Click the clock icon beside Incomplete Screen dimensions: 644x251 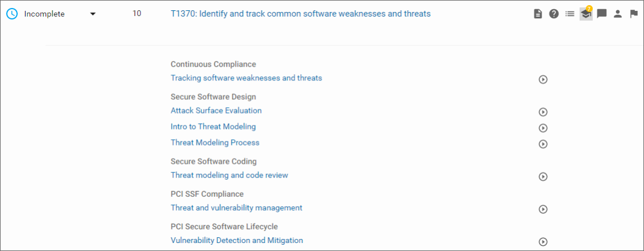coord(12,14)
